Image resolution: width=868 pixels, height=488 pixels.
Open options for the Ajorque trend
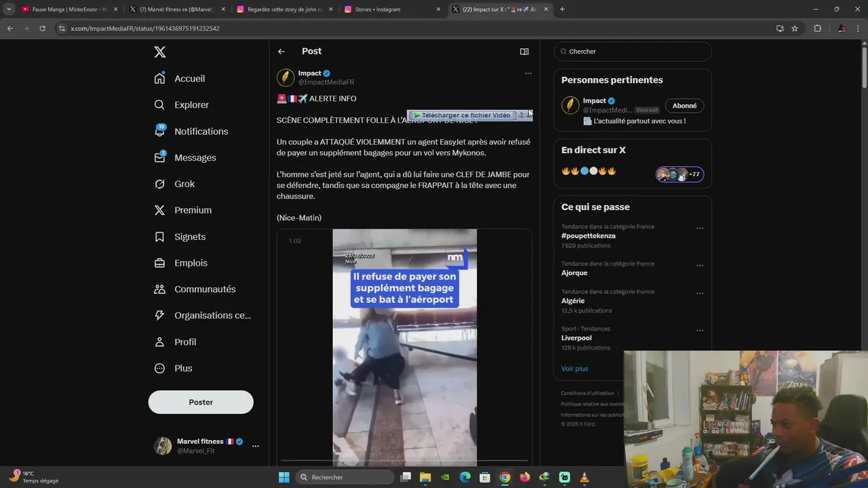pos(700,265)
